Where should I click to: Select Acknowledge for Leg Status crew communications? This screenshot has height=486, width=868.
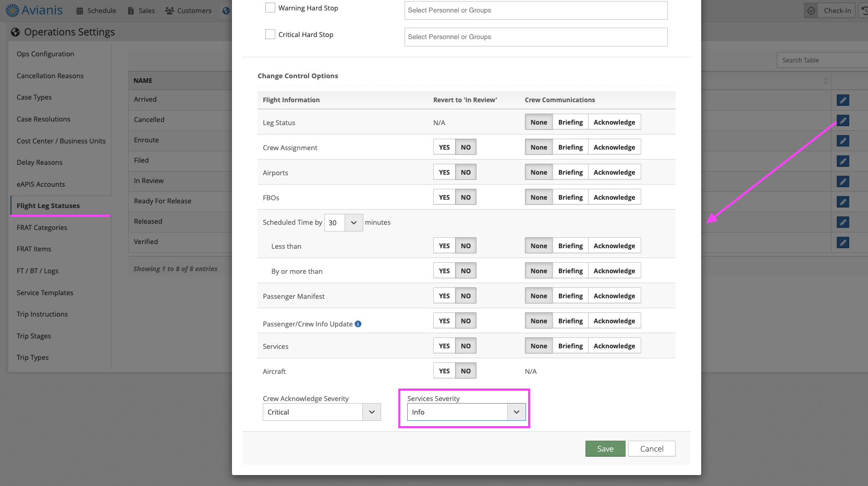(x=614, y=123)
